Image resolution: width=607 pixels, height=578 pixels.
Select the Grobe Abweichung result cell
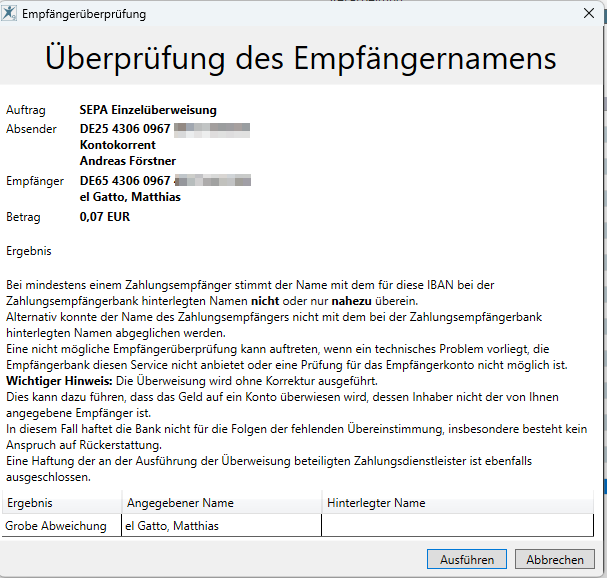[x=56, y=526]
